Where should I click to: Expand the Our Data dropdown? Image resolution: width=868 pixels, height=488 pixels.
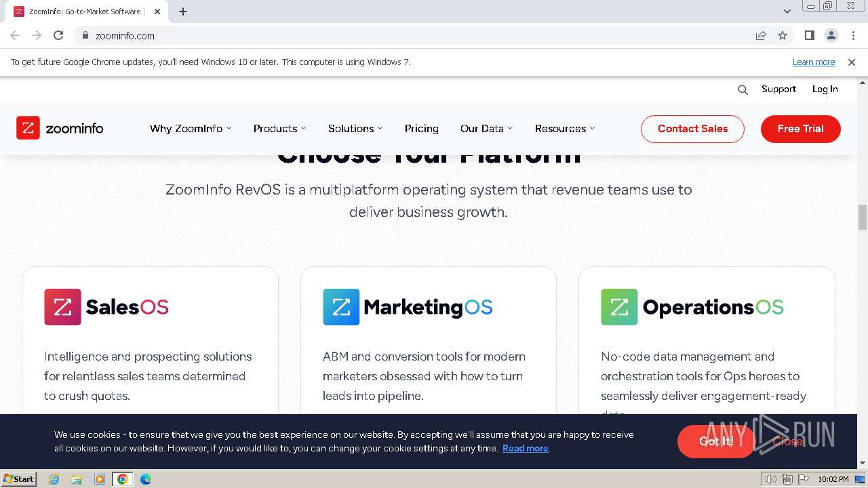coord(486,128)
